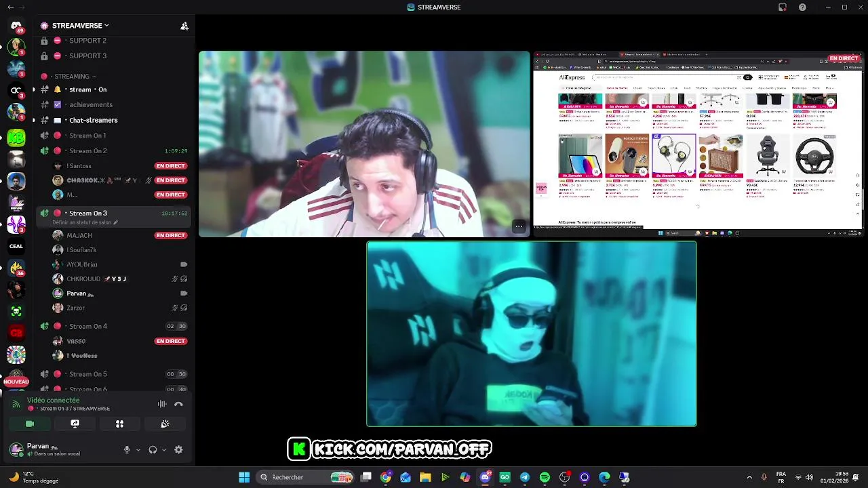
Task: Start screen share from voice panel
Action: (75, 424)
